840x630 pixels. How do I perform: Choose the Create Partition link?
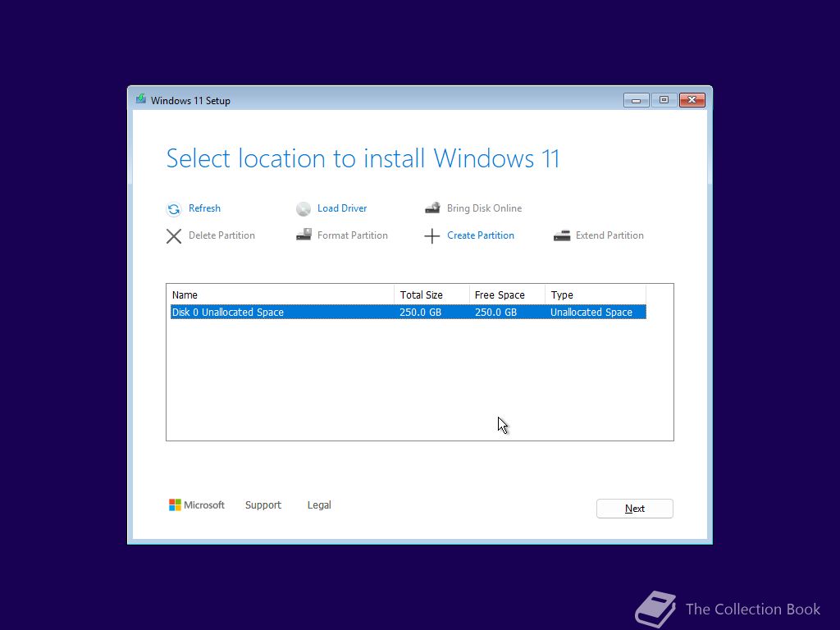481,235
